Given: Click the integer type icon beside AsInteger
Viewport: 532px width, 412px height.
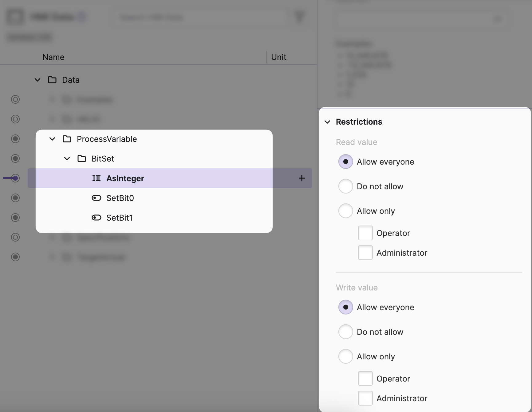Looking at the screenshot, I should 96,178.
